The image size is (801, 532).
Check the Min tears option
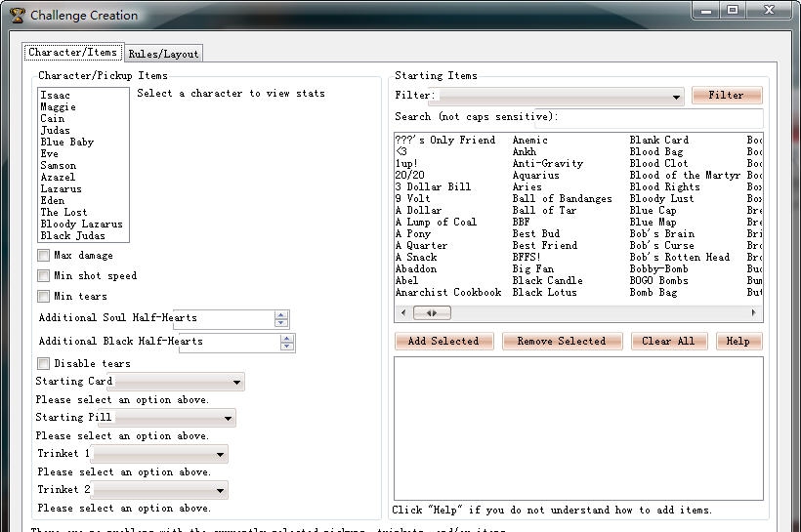pyautogui.click(x=44, y=297)
